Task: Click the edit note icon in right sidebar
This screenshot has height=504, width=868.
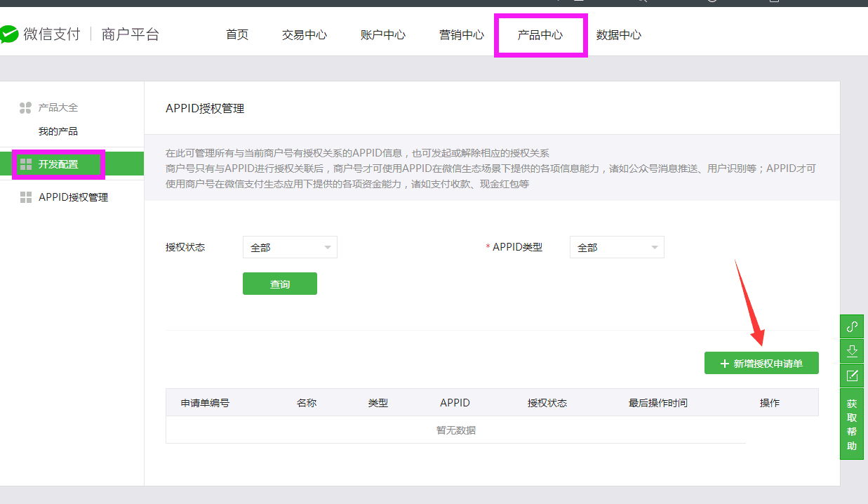Action: [852, 376]
